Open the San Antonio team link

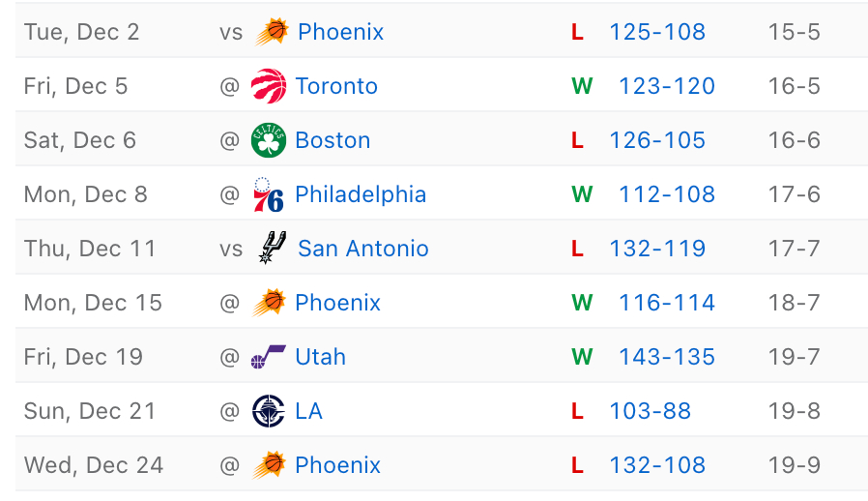point(363,249)
